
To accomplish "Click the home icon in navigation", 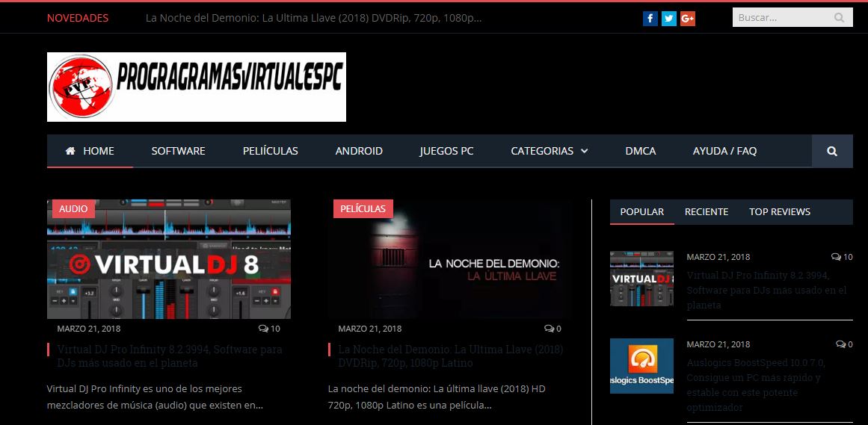I will (70, 151).
